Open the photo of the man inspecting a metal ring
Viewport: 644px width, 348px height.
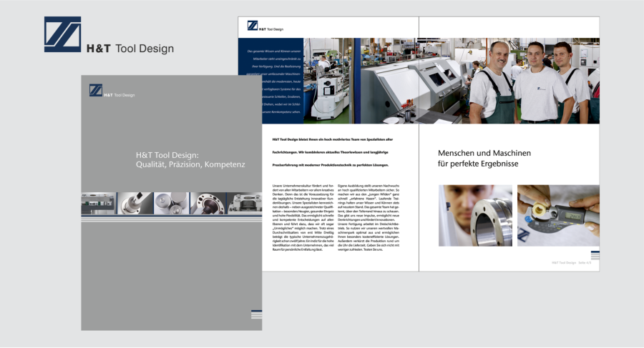(475, 216)
